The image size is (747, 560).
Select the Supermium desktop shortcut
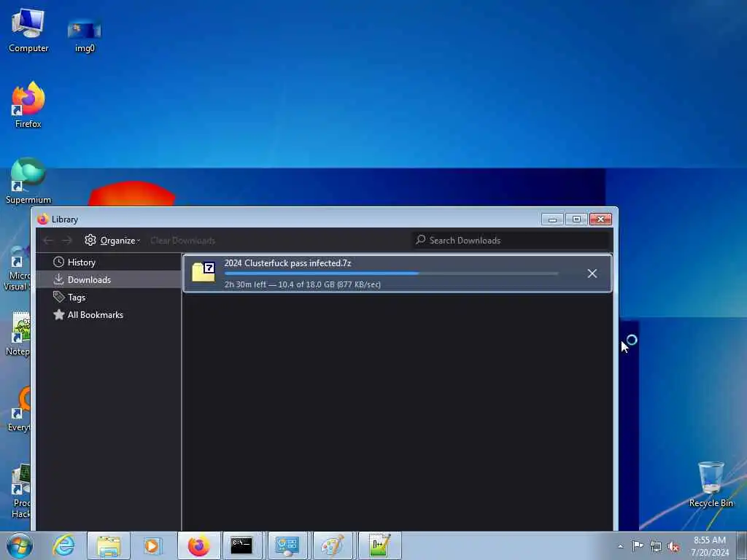(28, 181)
